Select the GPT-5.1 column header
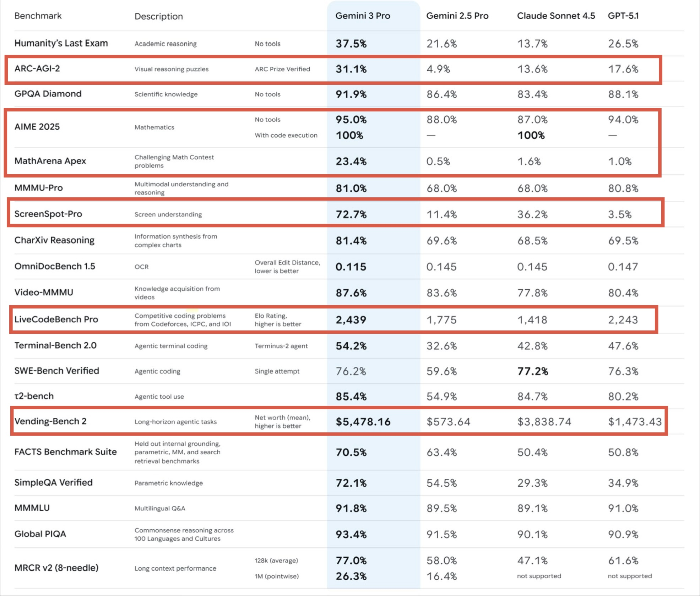Screen dimensions: 700x596 click(x=623, y=16)
